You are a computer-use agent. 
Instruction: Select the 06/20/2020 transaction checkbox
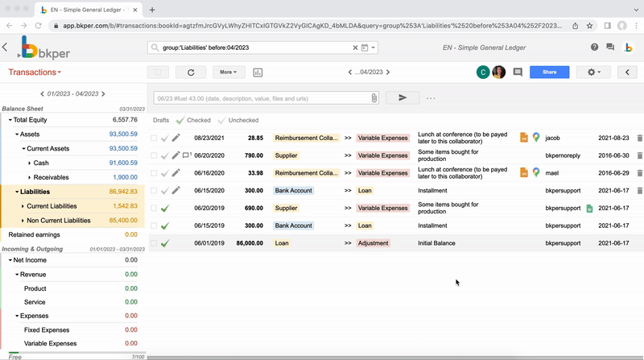(154, 155)
